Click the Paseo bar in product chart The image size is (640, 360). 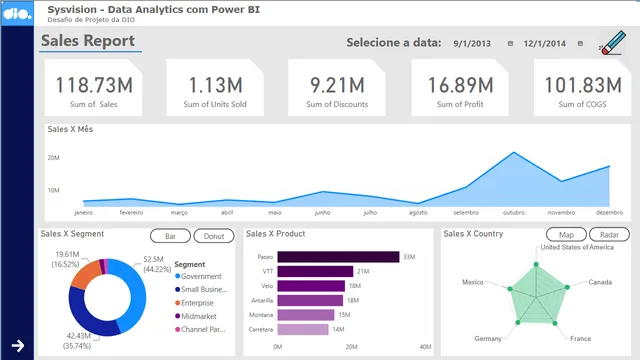tap(338, 257)
